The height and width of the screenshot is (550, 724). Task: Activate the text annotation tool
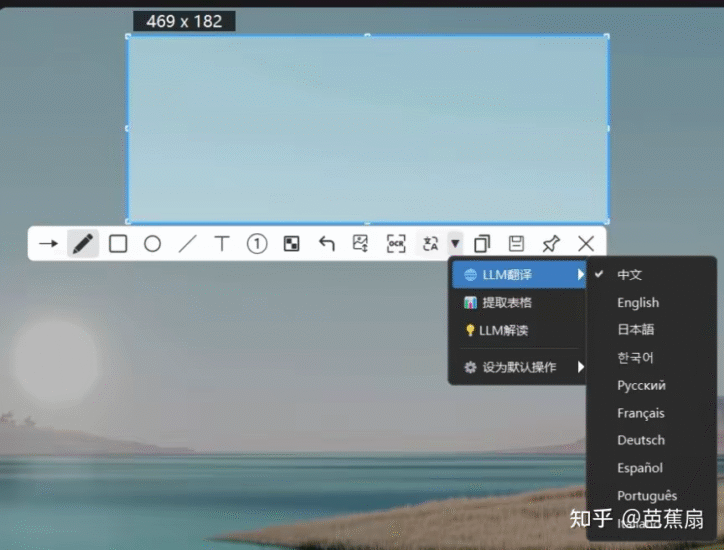(222, 243)
